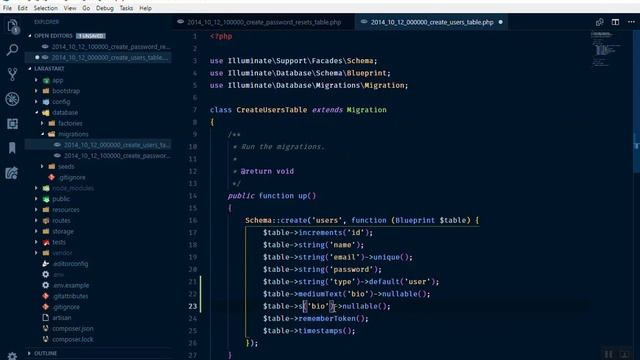The width and height of the screenshot is (640, 360).
Task: Open create_users_ta... file under migrations
Action: coord(98,144)
